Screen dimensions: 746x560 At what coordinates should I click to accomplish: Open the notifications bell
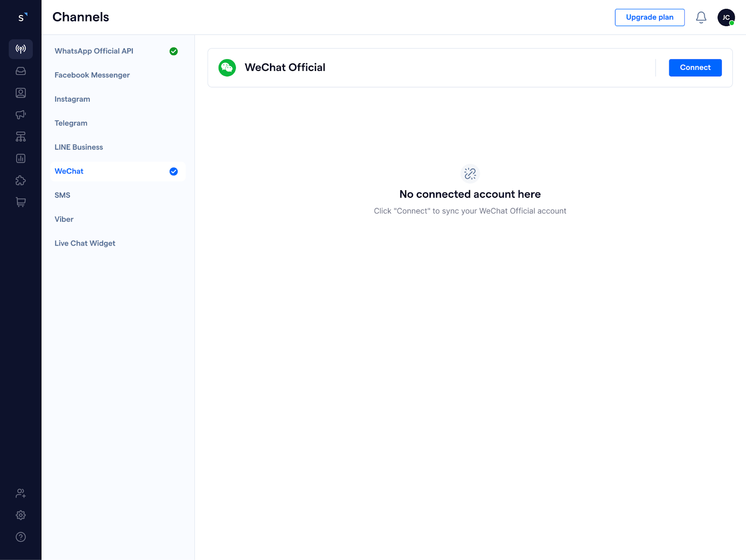pos(701,17)
